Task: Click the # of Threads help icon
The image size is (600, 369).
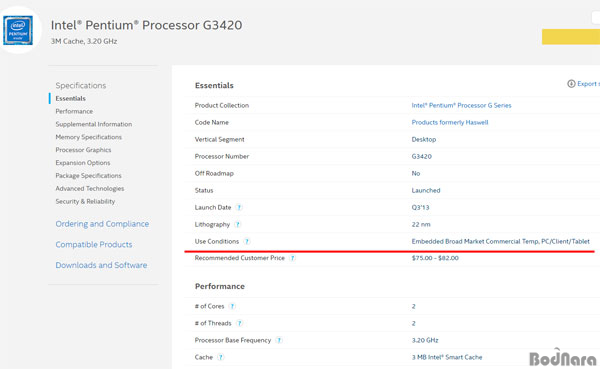Action: (240, 323)
